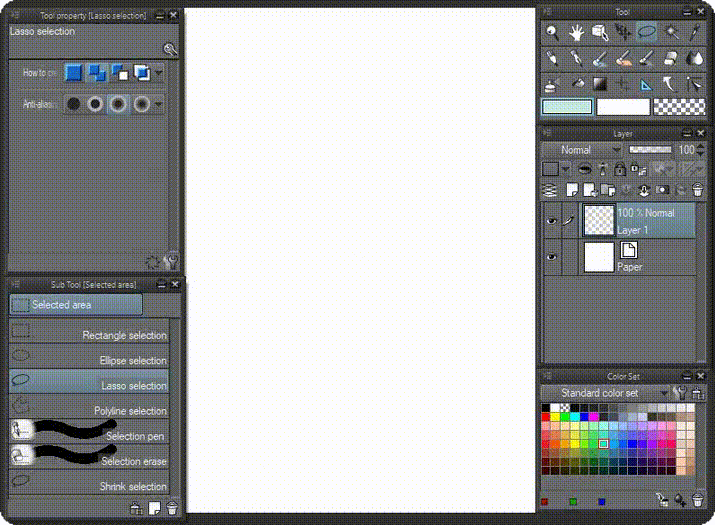Select the Eyedropper tool
Screen dimensions: 715x525
click(x=694, y=33)
